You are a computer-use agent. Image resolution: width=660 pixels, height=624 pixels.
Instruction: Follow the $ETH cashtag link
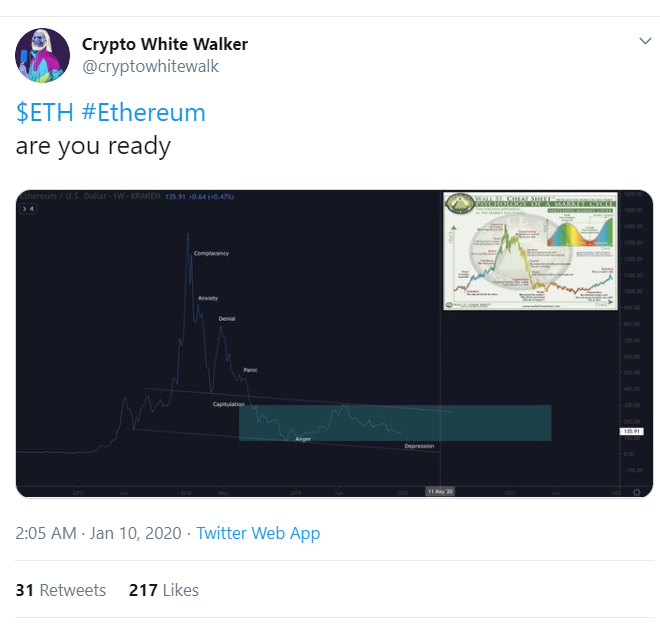click(x=44, y=113)
